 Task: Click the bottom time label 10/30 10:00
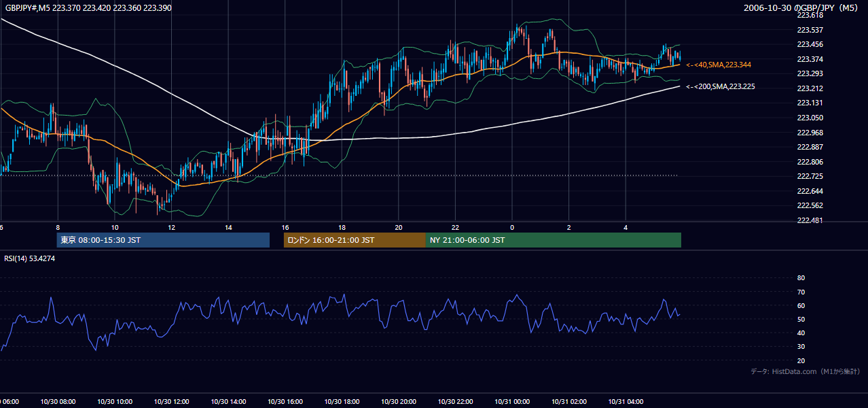tap(115, 402)
